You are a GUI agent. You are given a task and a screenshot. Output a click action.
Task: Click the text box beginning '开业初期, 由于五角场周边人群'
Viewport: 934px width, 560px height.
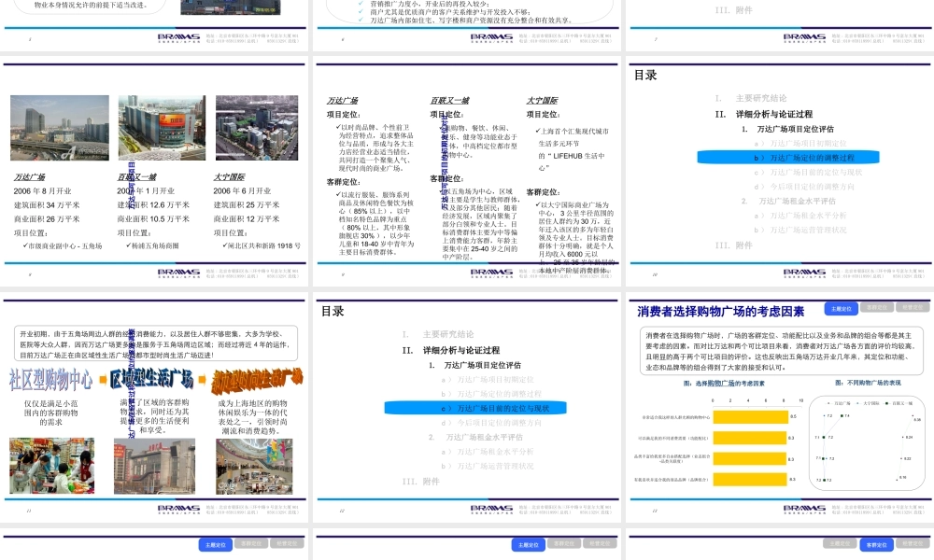[x=155, y=344]
